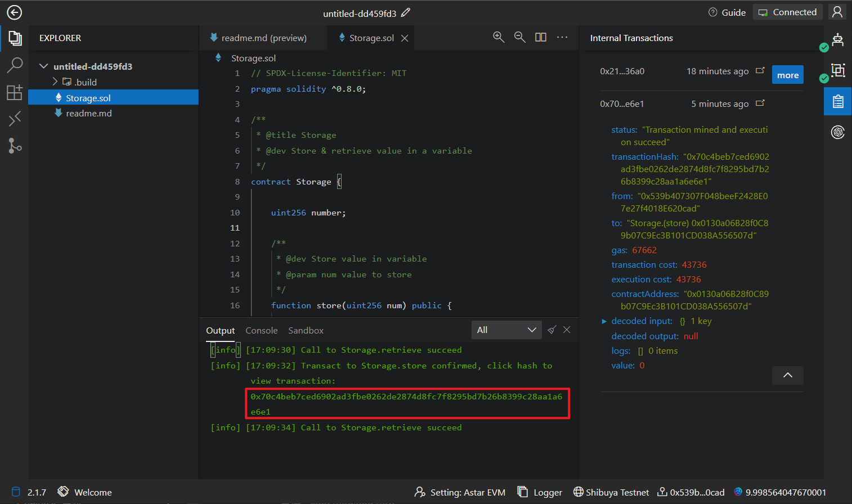Switch to the Console tab
Image resolution: width=852 pixels, height=504 pixels.
coord(262,331)
